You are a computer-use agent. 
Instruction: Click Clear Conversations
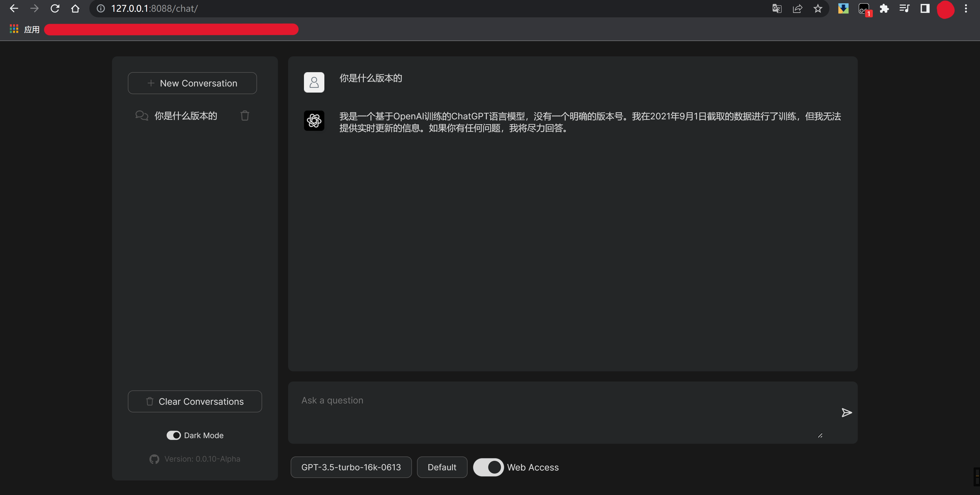click(x=194, y=401)
